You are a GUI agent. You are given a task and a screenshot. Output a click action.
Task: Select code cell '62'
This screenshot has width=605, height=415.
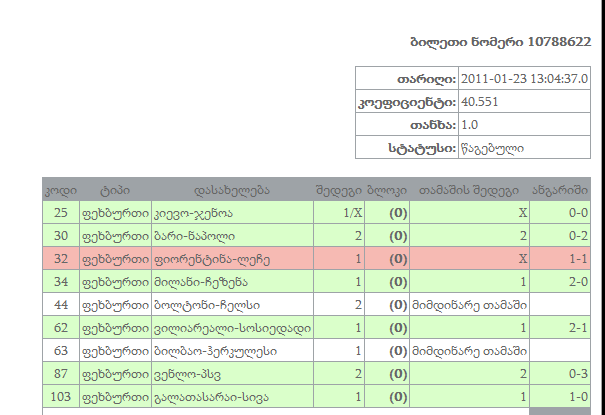pos(61,327)
